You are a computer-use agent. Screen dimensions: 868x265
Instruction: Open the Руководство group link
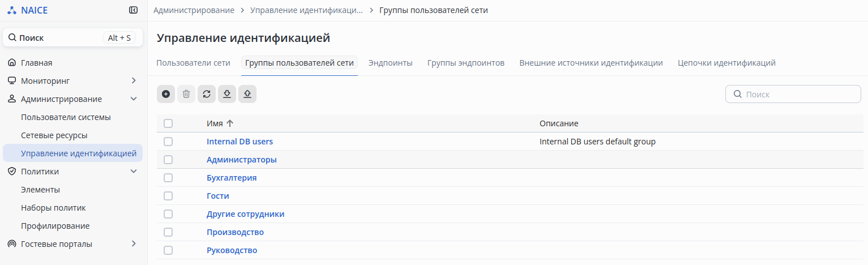[x=232, y=250]
